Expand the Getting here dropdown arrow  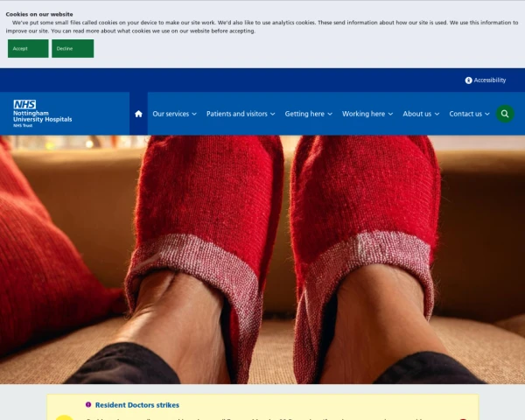(x=330, y=114)
